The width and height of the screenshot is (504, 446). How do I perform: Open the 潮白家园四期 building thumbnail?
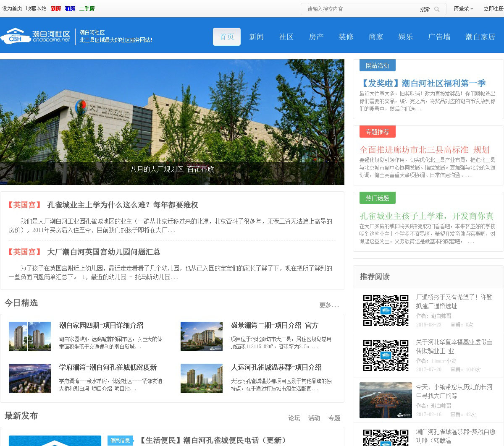coord(30,336)
